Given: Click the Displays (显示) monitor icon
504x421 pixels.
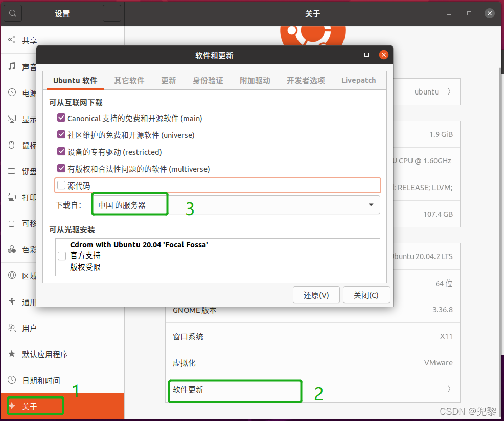Looking at the screenshot, I should (12, 119).
